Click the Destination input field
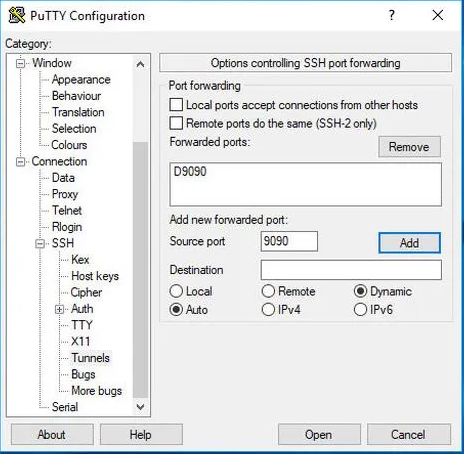Viewport: 464px width, 454px height. (351, 270)
